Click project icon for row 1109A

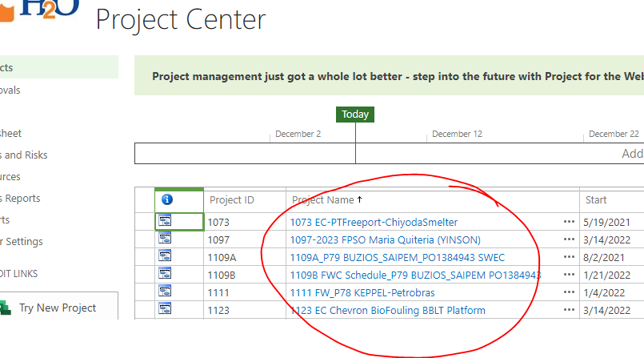[167, 257]
